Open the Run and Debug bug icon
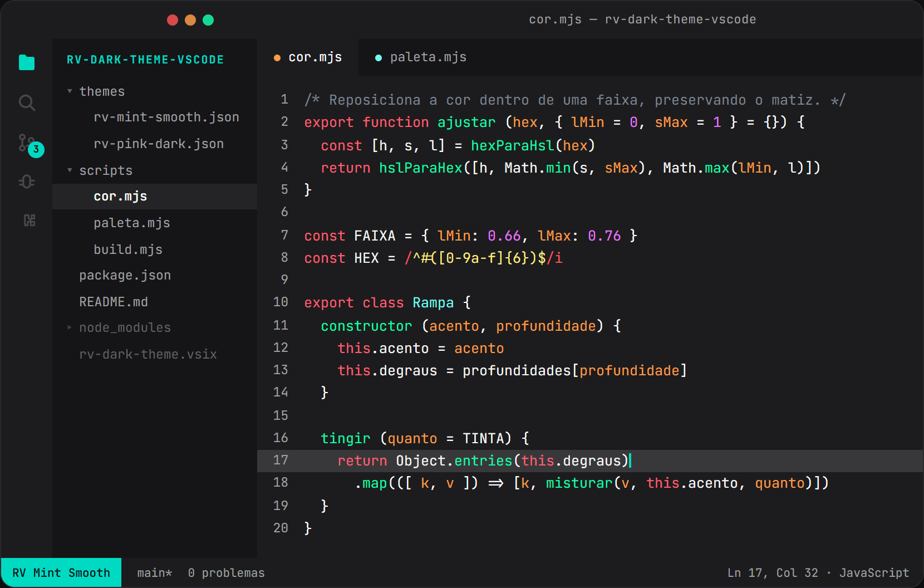The image size is (924, 588). click(27, 182)
